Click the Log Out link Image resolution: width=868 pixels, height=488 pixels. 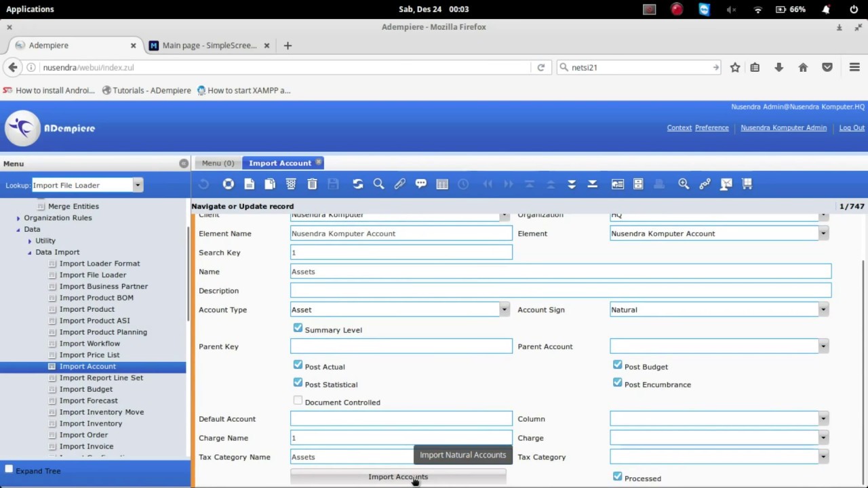(x=852, y=127)
